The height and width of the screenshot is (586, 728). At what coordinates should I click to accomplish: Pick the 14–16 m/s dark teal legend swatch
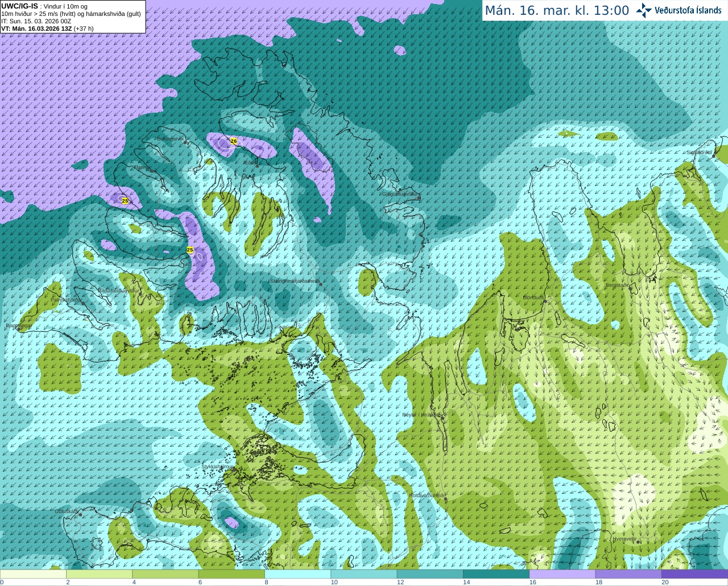click(x=496, y=574)
